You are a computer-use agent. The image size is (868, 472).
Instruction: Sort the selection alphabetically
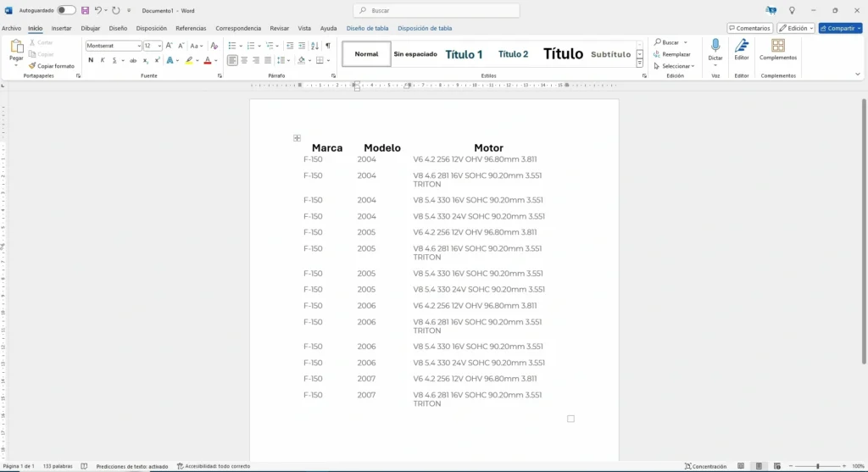[314, 46]
